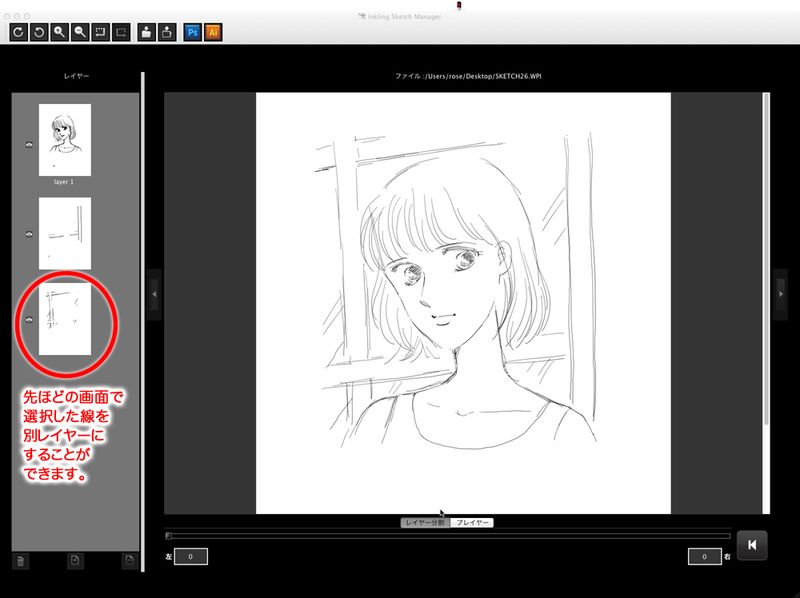Click the 左 value input field

[191, 557]
